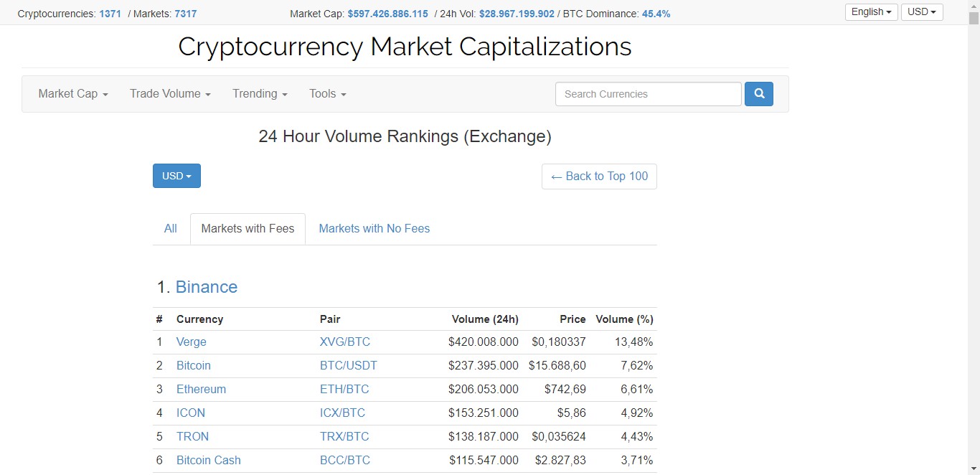
Task: Expand the Market Cap menu
Action: point(73,94)
